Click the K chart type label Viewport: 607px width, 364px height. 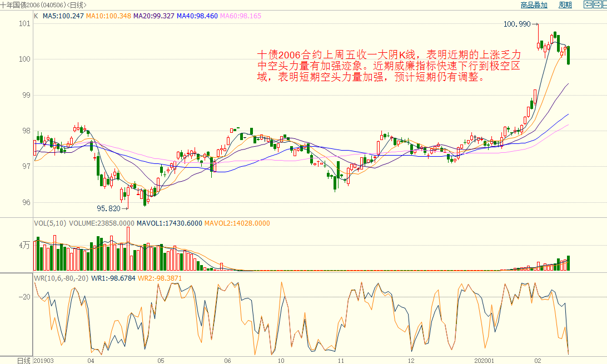tap(36, 16)
